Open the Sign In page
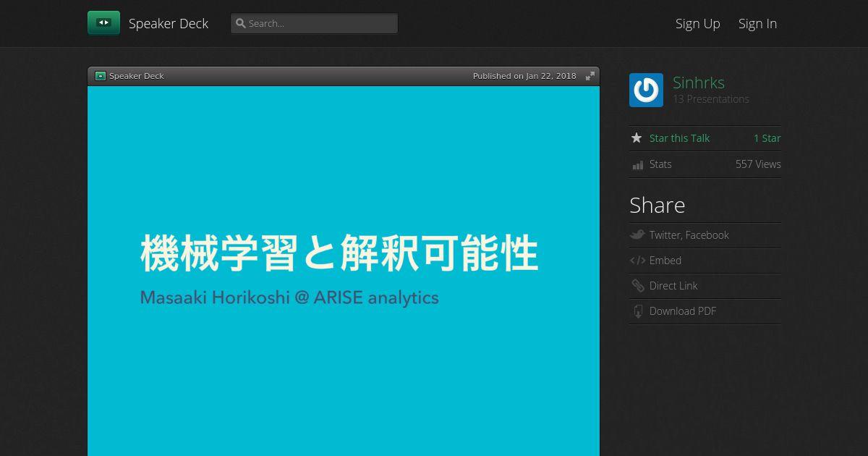The height and width of the screenshot is (456, 868). pos(757,23)
